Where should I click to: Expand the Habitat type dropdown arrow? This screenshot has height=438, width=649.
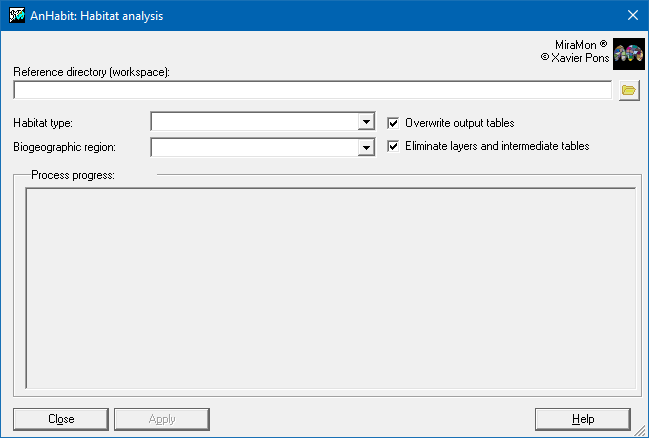(366, 122)
